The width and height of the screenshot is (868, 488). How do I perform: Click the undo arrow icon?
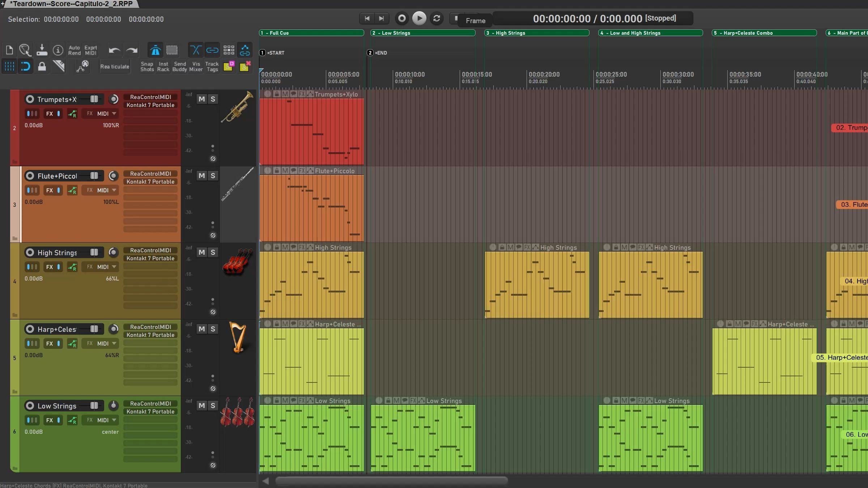(114, 50)
